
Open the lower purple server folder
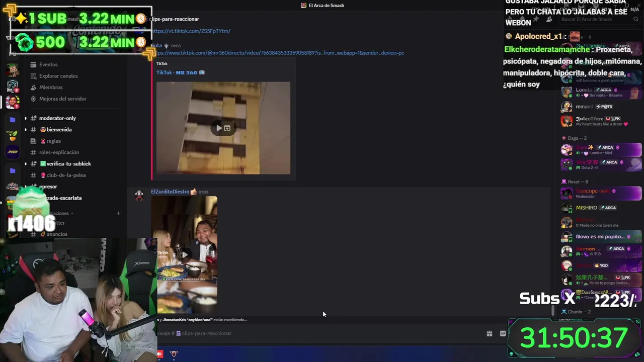pyautogui.click(x=13, y=171)
